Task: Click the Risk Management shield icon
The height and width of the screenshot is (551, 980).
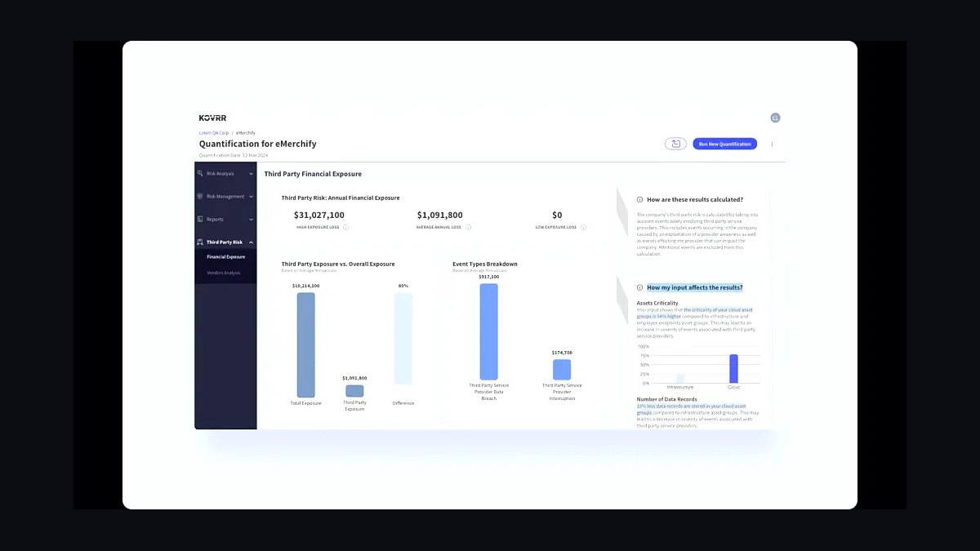Action: click(200, 196)
